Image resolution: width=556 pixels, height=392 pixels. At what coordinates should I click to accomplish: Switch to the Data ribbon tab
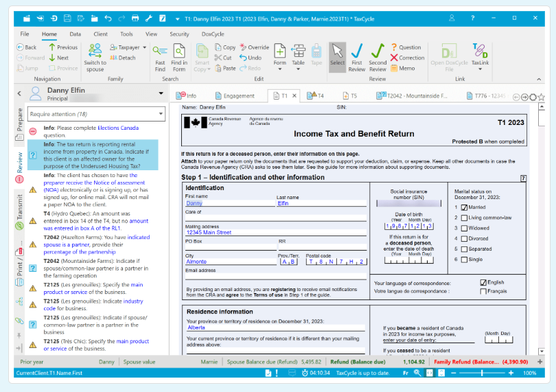pyautogui.click(x=76, y=34)
